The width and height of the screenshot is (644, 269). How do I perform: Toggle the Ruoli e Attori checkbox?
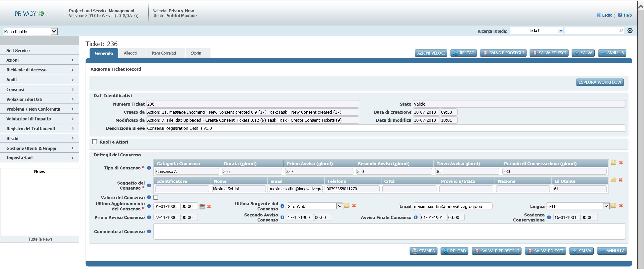(x=95, y=142)
